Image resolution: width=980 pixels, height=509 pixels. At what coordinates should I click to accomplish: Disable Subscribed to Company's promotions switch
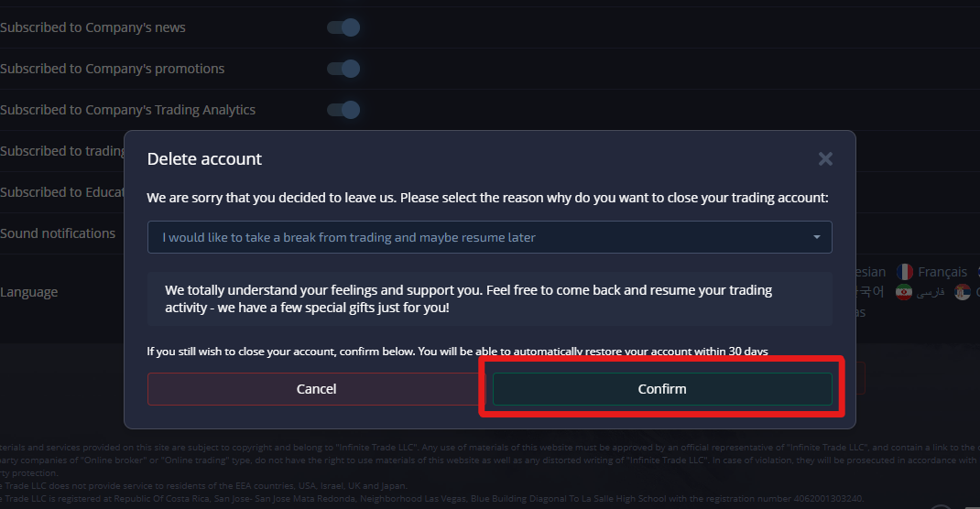[x=343, y=69]
